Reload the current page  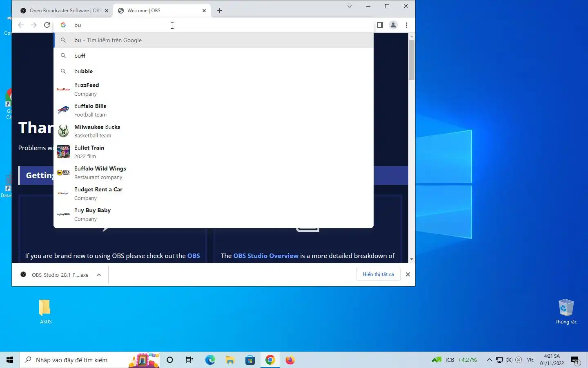coord(47,25)
